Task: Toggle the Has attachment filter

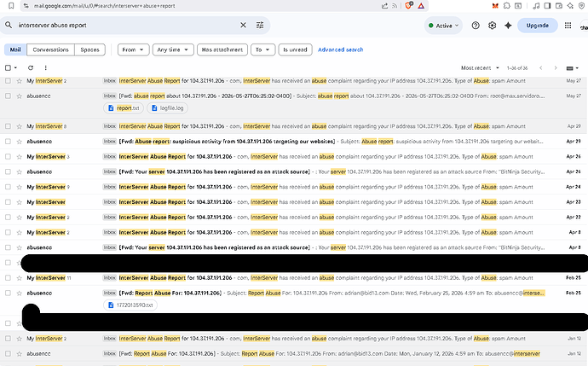Action: [222, 49]
